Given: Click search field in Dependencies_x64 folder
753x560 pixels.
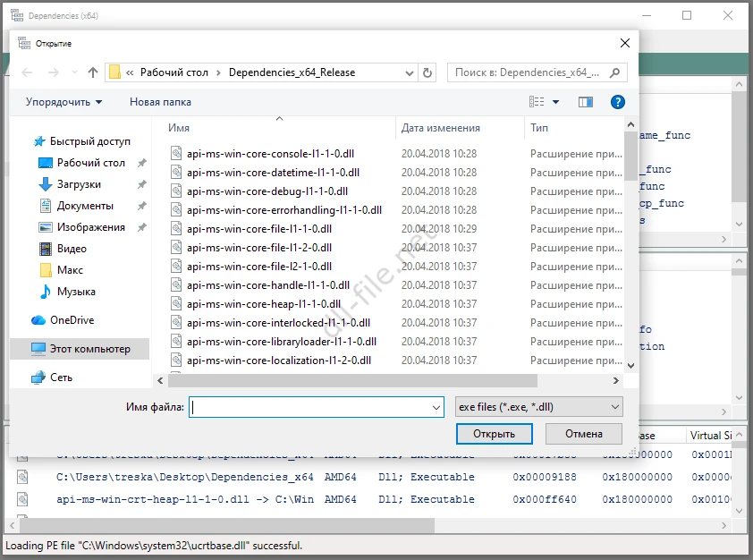Looking at the screenshot, I should point(529,72).
